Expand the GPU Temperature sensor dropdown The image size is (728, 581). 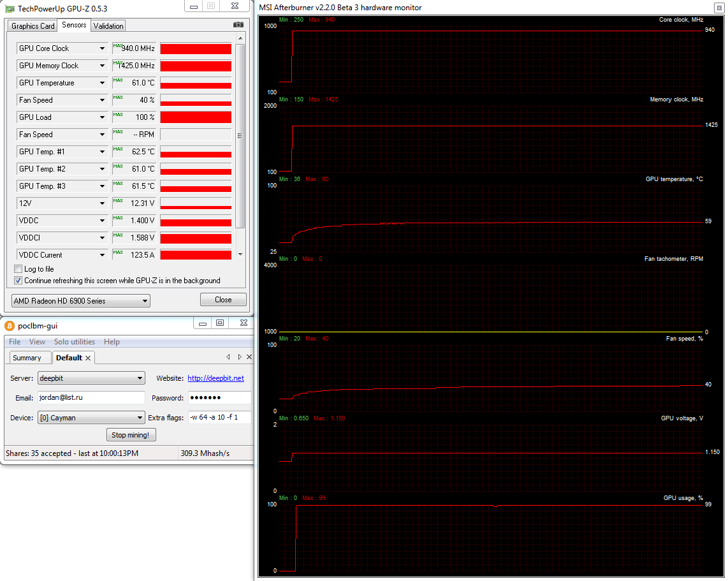[x=102, y=83]
